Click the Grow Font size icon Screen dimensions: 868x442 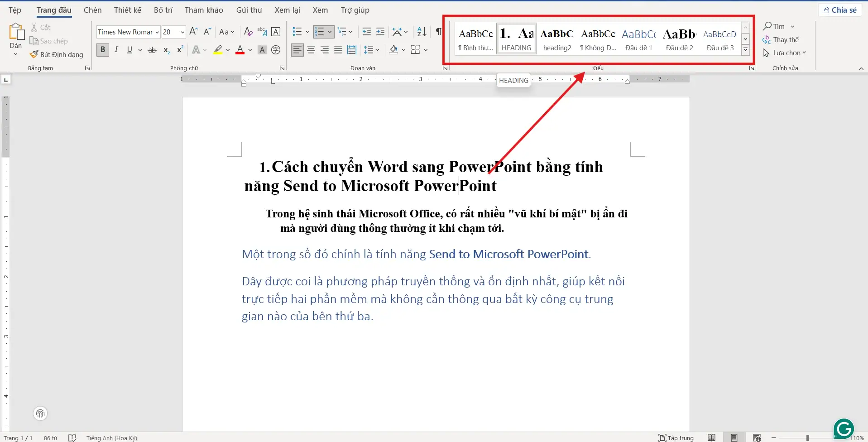pos(193,32)
